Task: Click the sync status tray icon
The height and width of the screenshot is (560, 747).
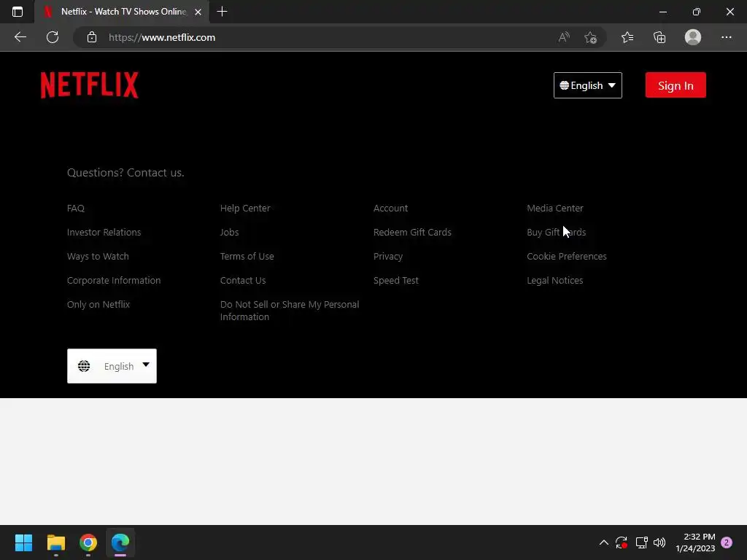Action: point(622,542)
